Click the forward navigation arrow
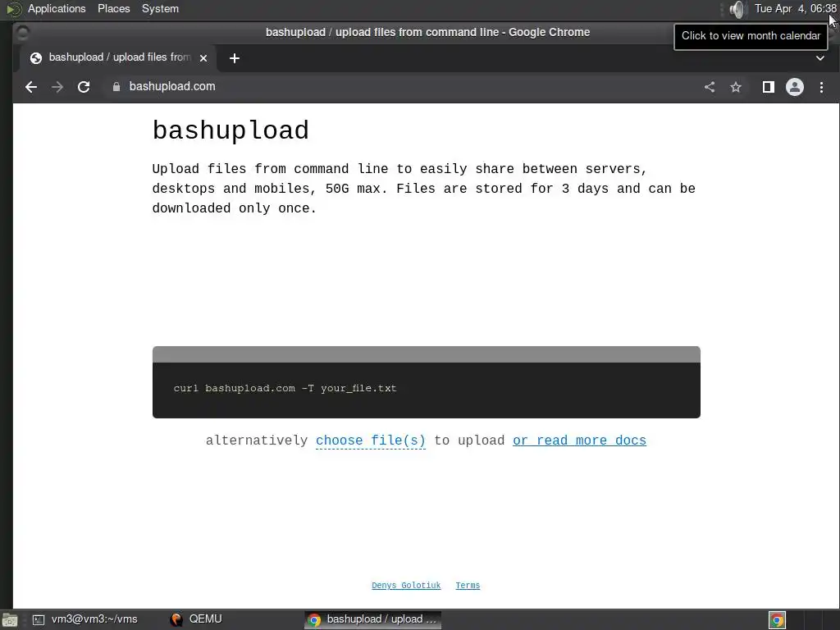This screenshot has height=630, width=840. 57,87
